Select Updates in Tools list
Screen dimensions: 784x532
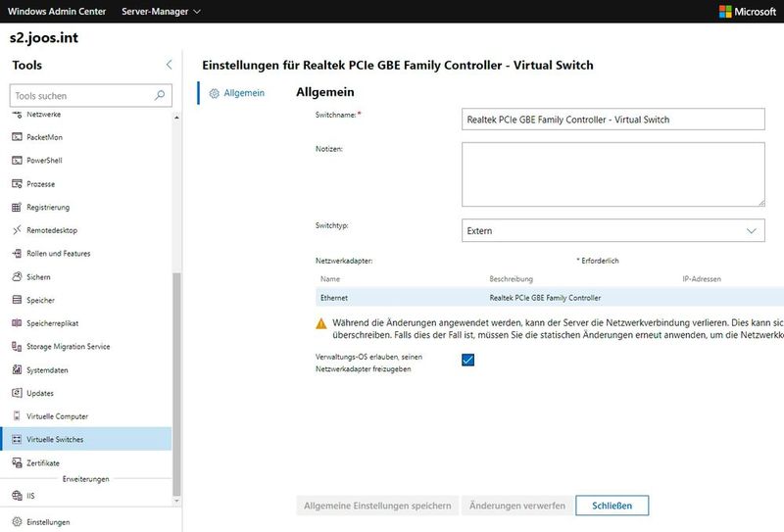click(x=40, y=393)
